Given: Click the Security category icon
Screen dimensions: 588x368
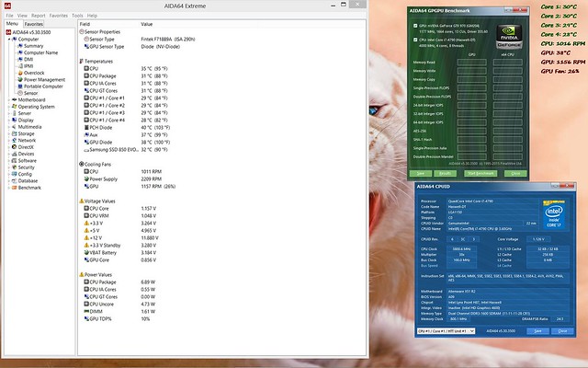Looking at the screenshot, I should pos(15,167).
